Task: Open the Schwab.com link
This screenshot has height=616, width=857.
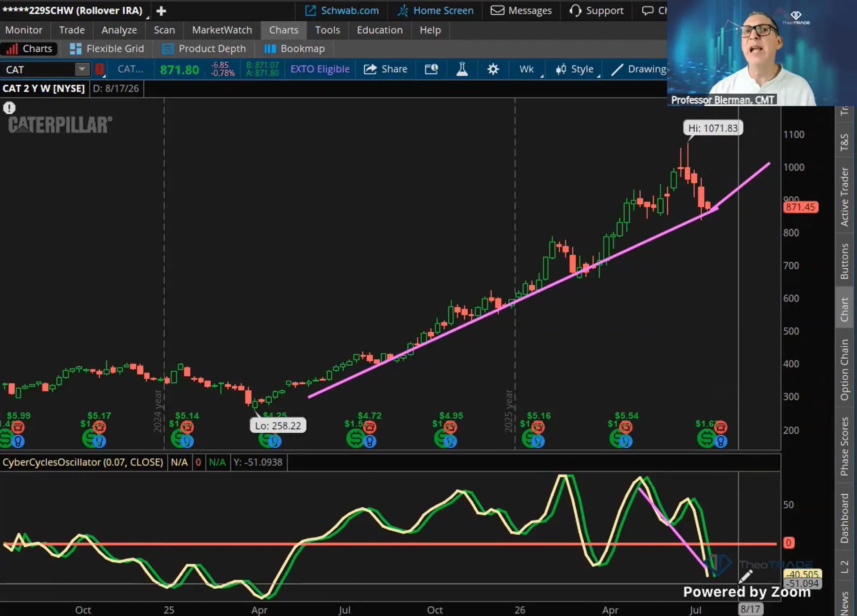Action: (342, 10)
